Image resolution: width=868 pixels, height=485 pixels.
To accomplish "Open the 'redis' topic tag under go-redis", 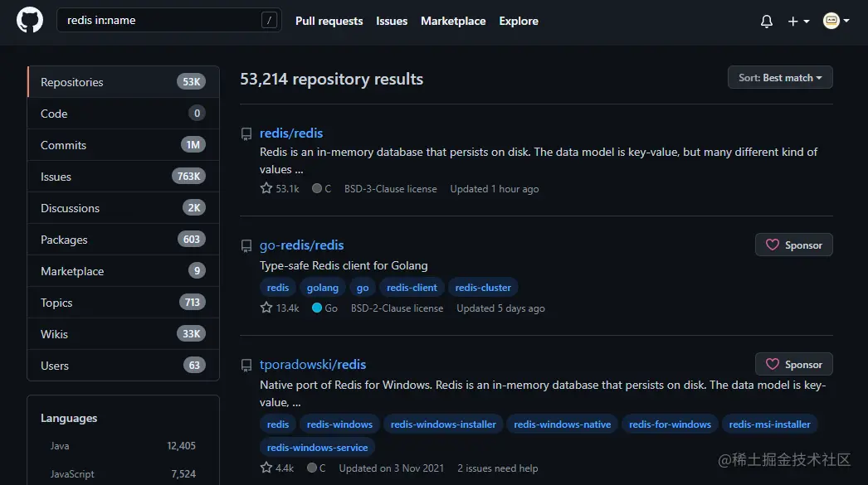I will 278,288.
